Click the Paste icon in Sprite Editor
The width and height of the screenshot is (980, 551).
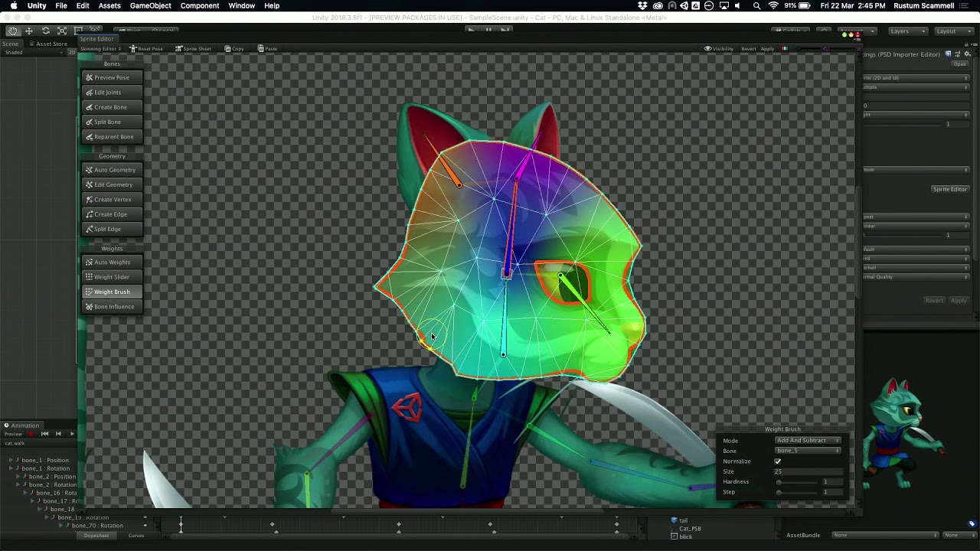261,49
